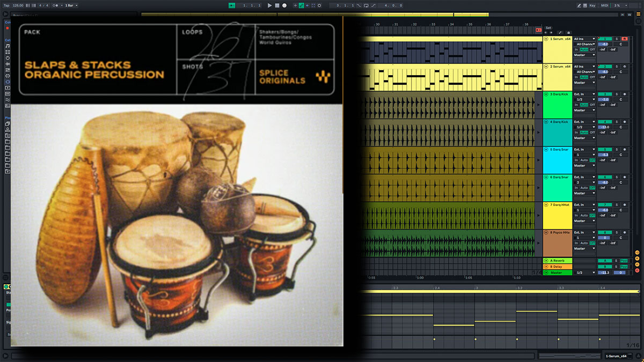This screenshot has height=362, width=644.
Task: Set 3 Darq Kick monitor to Auto
Action: point(584,105)
